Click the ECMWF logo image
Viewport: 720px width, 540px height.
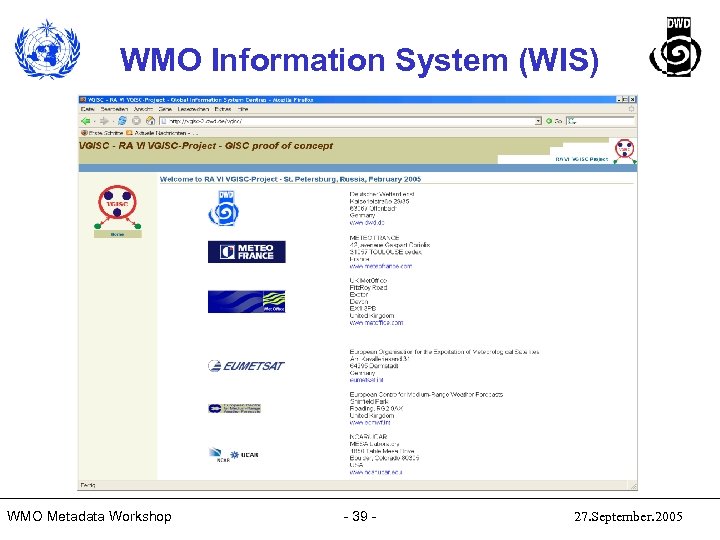(235, 408)
